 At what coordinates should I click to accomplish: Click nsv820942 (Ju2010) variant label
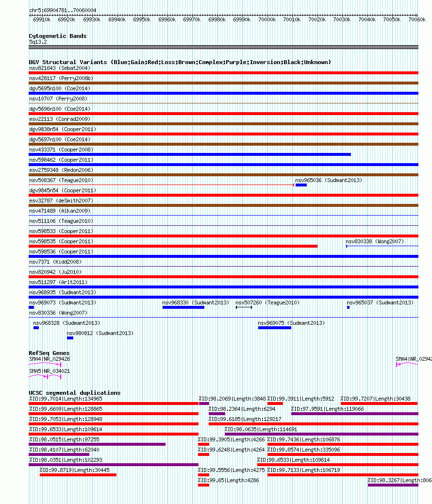point(55,272)
